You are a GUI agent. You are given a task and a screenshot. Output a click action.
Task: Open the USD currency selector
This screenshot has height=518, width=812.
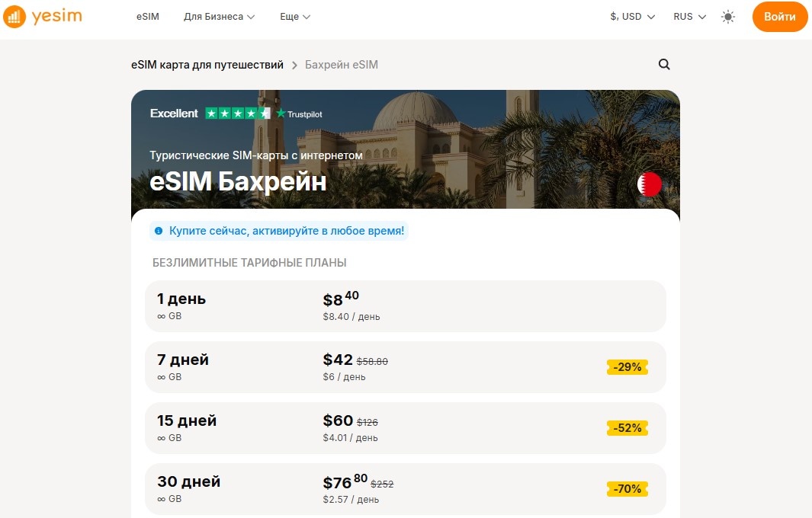[x=632, y=15]
